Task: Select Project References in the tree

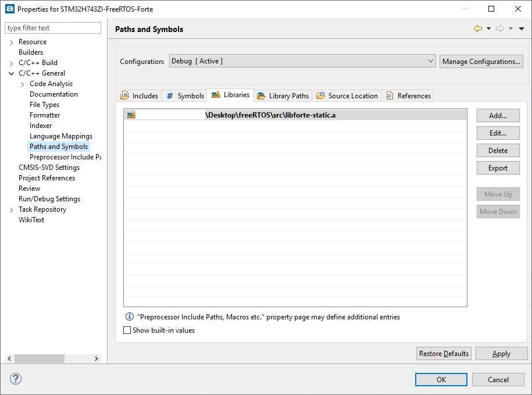Action: 47,178
